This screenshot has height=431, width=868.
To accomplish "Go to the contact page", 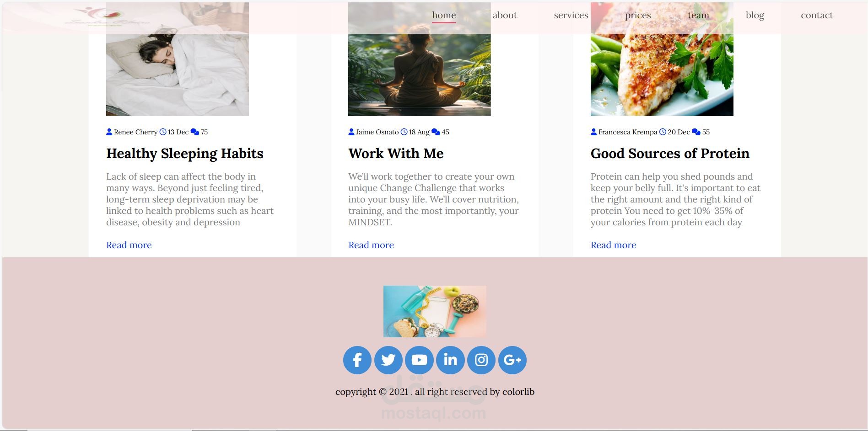I will tap(817, 15).
